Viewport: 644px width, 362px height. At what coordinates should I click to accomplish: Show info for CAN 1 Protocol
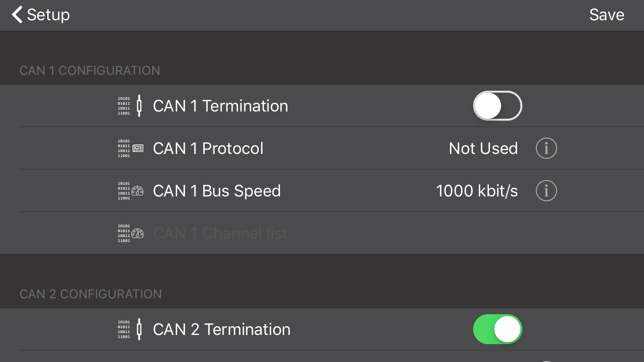click(x=546, y=148)
